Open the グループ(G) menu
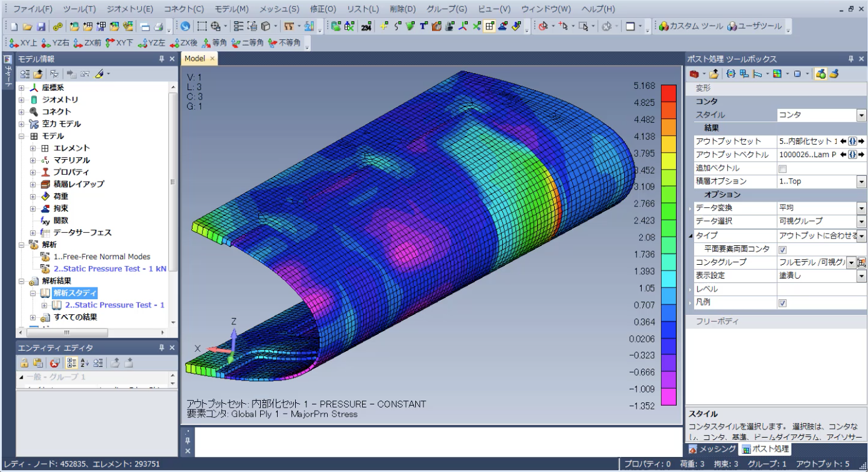Screen dimensions: 868x472 447,9
